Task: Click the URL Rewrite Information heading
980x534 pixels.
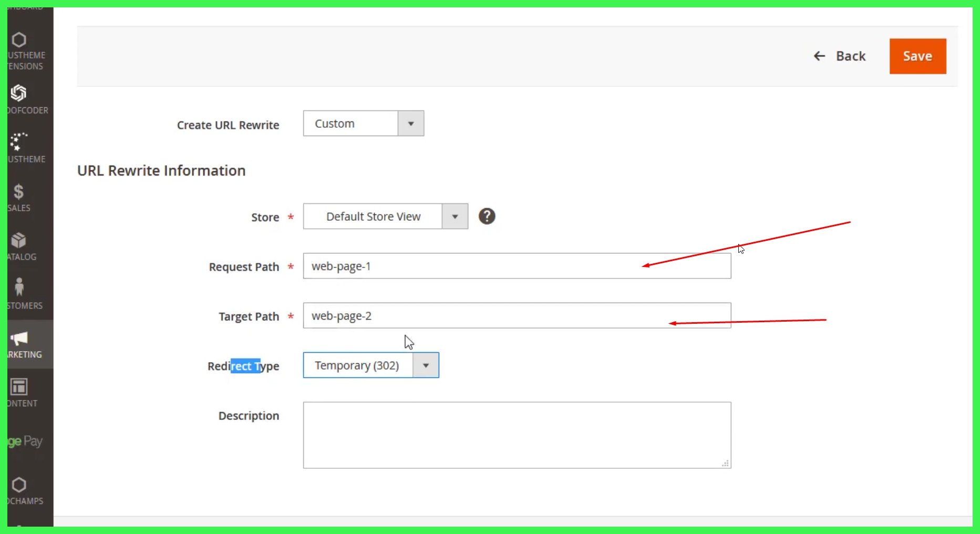Action: click(161, 170)
